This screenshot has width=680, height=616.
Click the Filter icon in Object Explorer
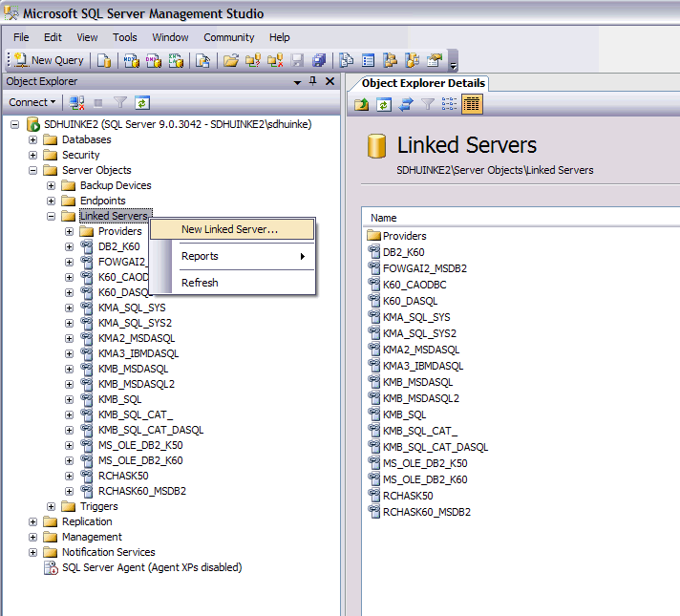(119, 103)
